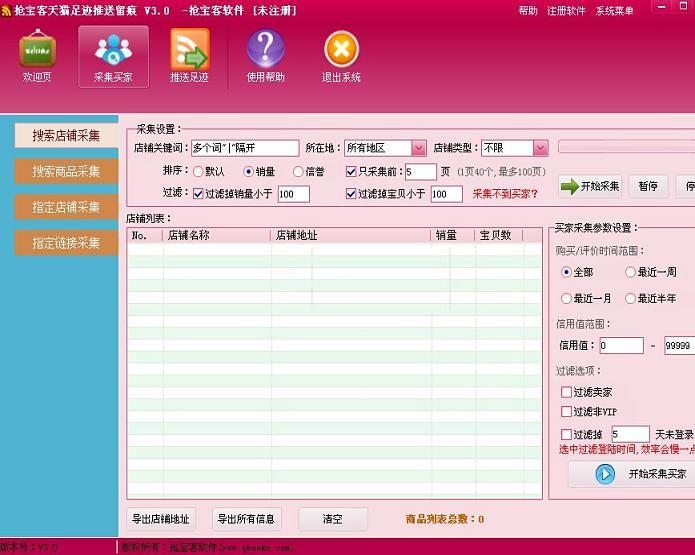Image resolution: width=695 pixels, height=555 pixels.
Task: Click the 店铺名称 column header
Action: point(217,235)
